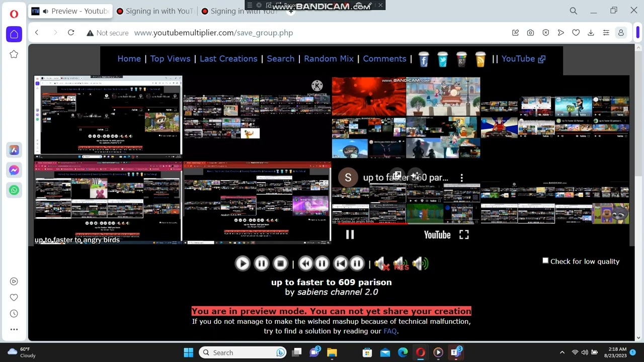The height and width of the screenshot is (362, 644).
Task: Pause the embedded YouTube video player
Action: coord(350,235)
